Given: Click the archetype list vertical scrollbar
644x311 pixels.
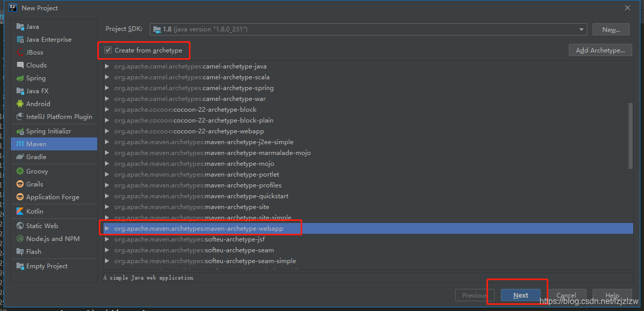Looking at the screenshot, I should click(x=631, y=135).
